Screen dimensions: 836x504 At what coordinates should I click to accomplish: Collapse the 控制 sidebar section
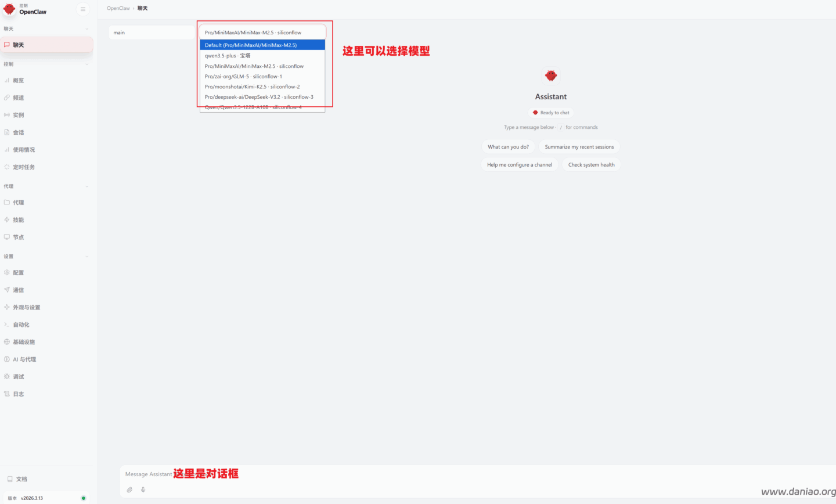(87, 64)
